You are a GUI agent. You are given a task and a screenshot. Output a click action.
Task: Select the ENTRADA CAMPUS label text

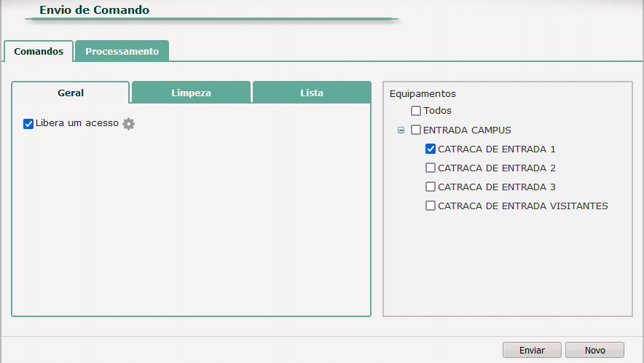click(x=467, y=130)
